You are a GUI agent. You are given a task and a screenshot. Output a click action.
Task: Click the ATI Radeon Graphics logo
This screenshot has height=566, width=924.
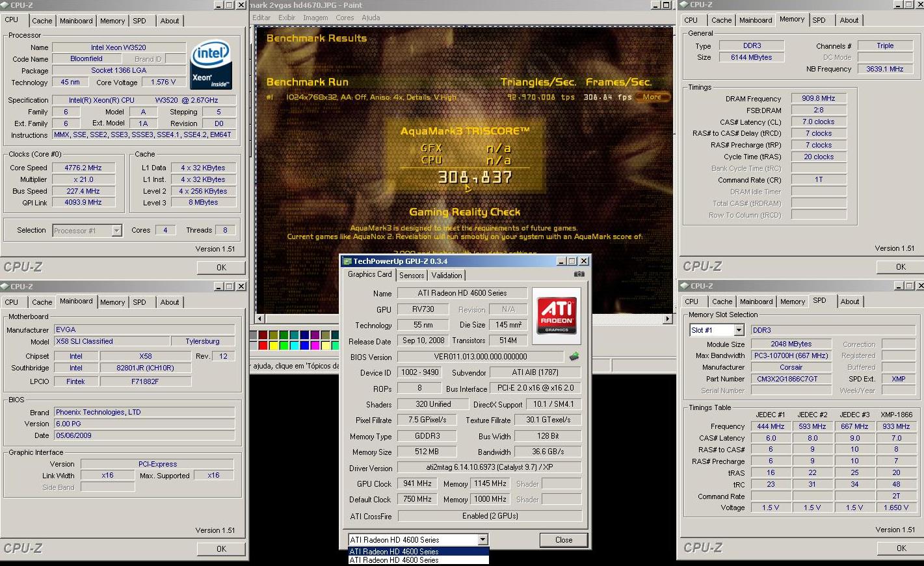557,315
